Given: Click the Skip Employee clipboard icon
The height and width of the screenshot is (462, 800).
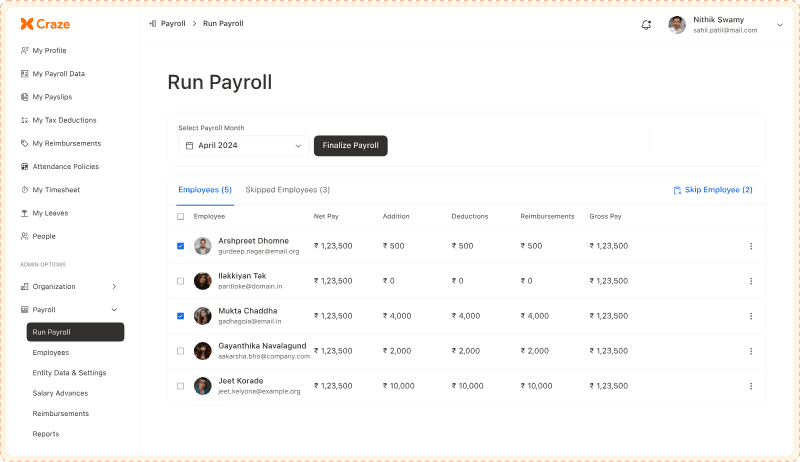Looking at the screenshot, I should point(677,190).
